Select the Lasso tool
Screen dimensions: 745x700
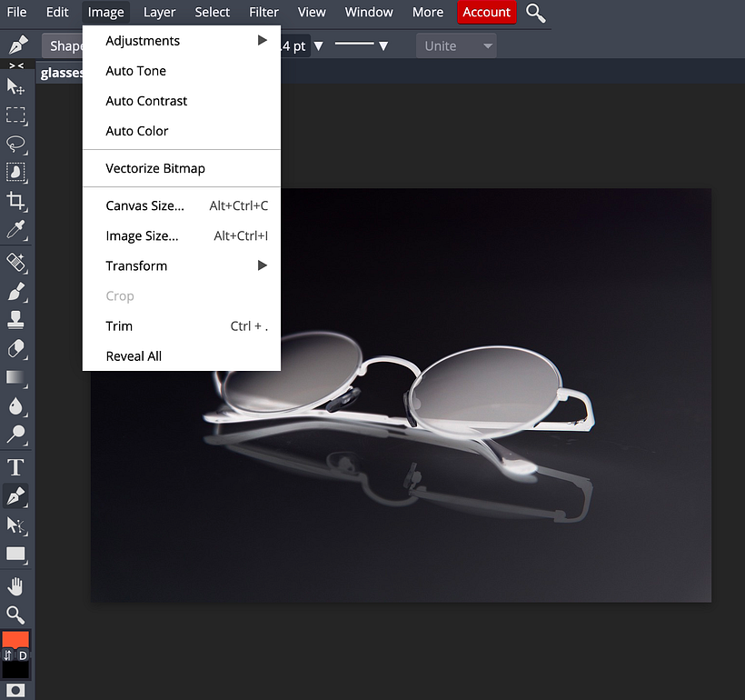pos(15,144)
